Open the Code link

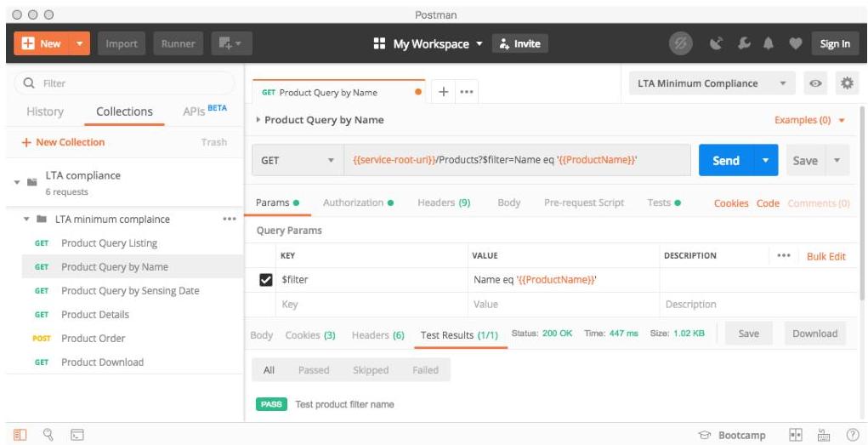click(768, 203)
